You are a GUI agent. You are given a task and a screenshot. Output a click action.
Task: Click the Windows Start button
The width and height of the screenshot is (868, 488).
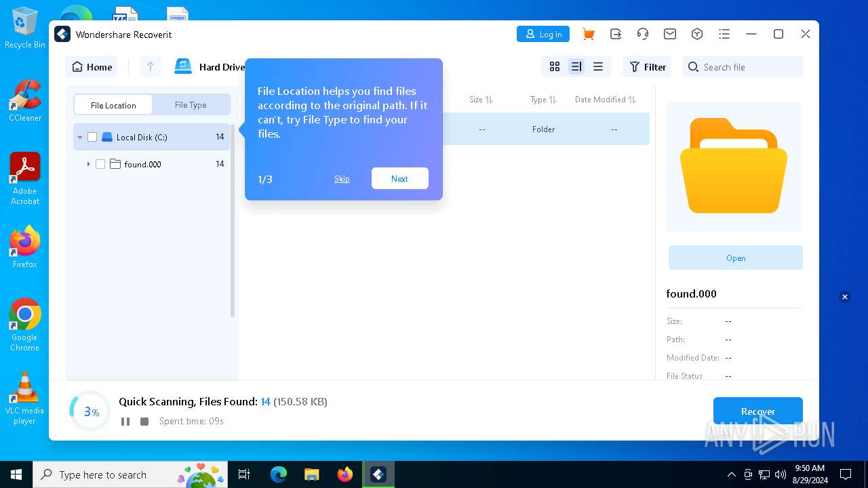(16, 474)
